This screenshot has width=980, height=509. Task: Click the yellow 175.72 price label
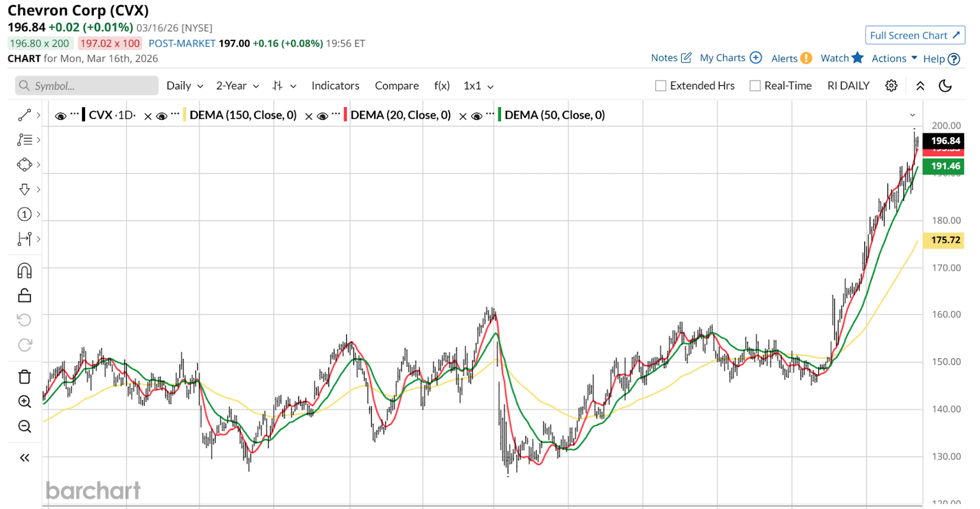coord(943,240)
